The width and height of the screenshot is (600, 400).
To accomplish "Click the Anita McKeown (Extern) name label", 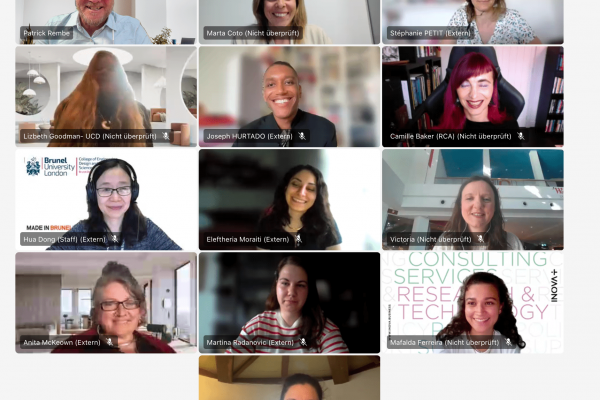I will 62,342.
